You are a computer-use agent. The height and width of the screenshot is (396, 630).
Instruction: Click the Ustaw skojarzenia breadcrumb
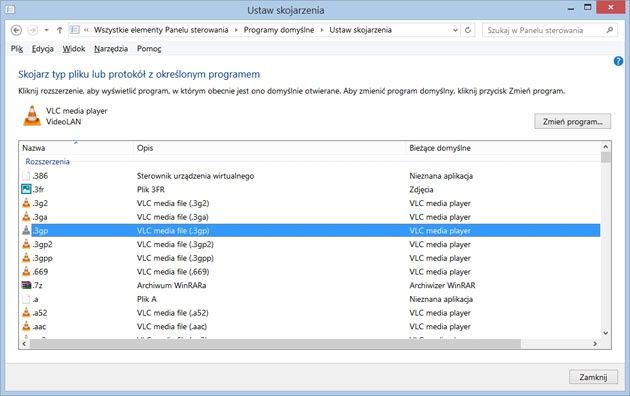(360, 30)
